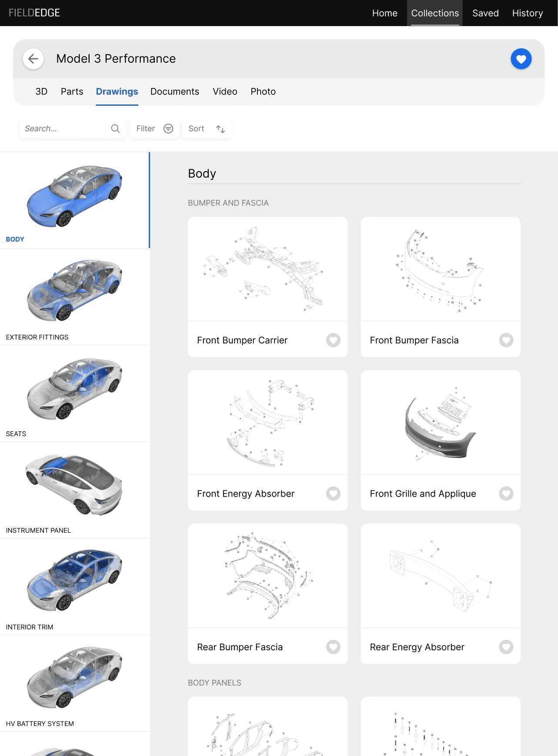
Task: Favorite the Front Energy Absorber drawing
Action: [x=333, y=494]
